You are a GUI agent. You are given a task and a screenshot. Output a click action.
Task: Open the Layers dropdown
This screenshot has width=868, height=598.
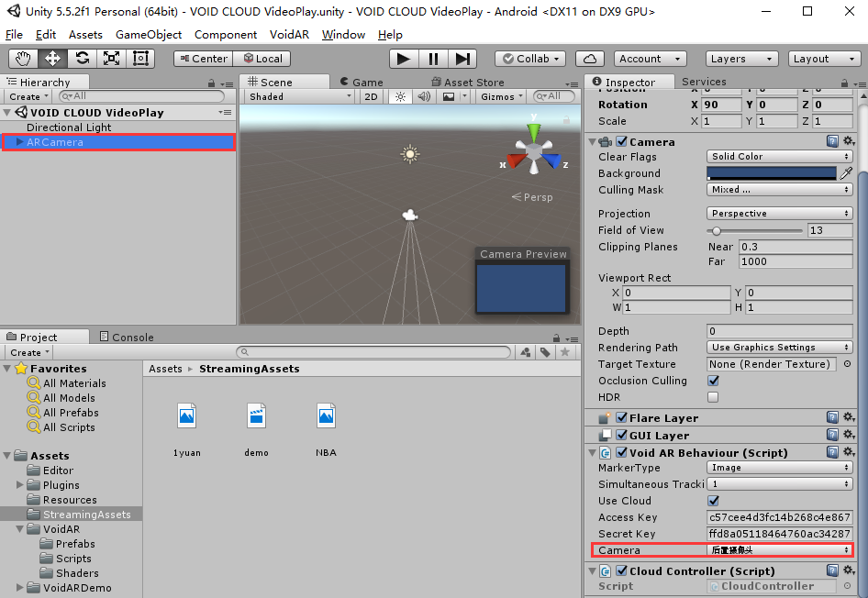[741, 59]
